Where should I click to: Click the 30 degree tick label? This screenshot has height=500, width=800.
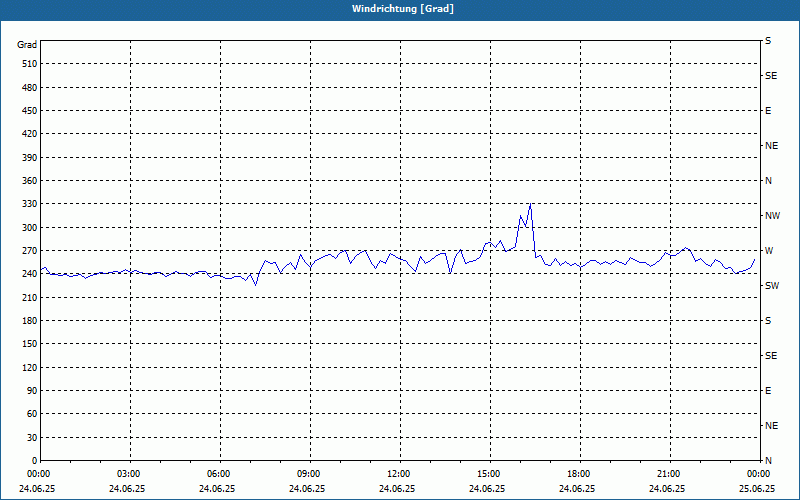coord(32,438)
